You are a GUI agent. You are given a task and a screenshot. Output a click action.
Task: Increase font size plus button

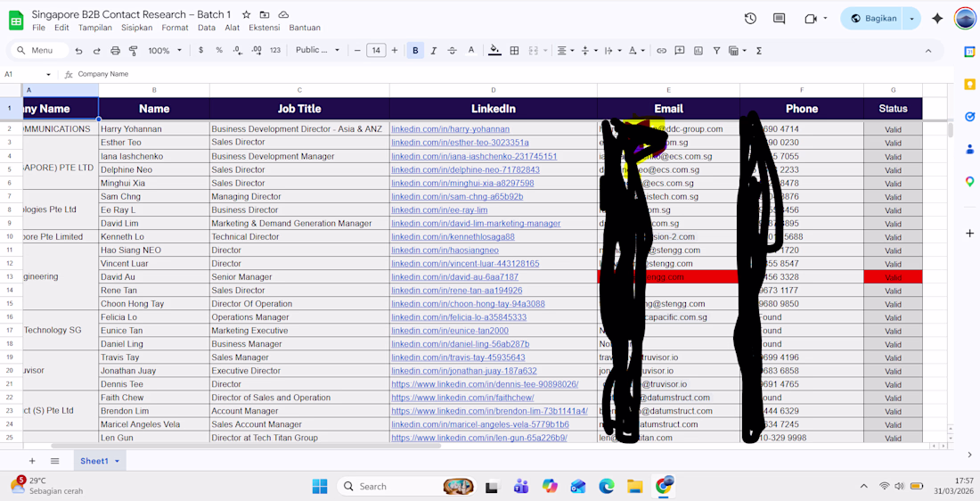coord(395,51)
